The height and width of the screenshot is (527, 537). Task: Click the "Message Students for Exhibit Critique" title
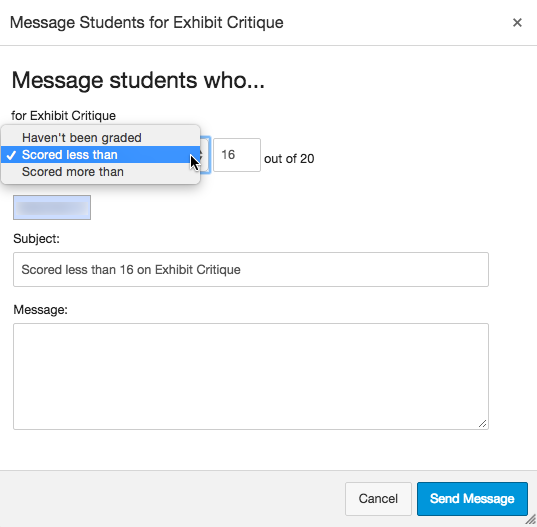[x=147, y=23]
